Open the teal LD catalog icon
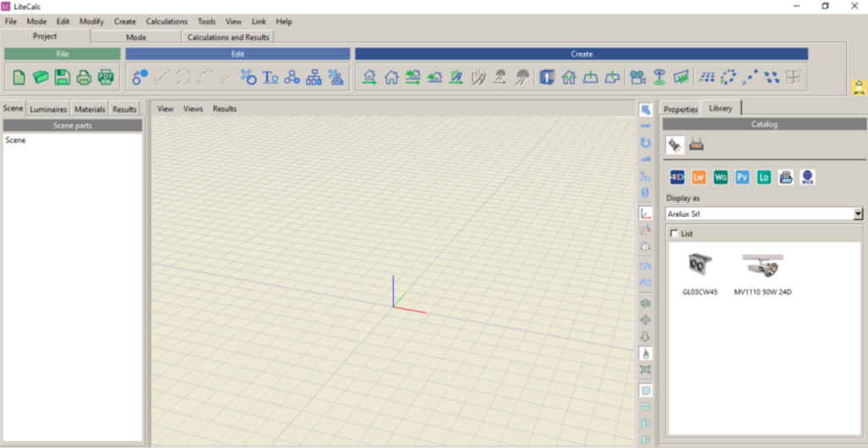Image resolution: width=868 pixels, height=448 pixels. click(764, 177)
